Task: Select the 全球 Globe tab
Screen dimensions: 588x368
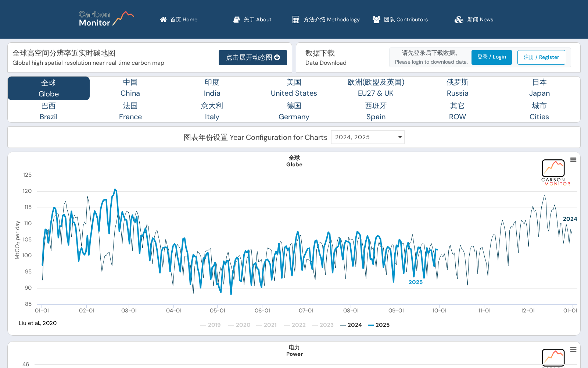Action: click(49, 88)
